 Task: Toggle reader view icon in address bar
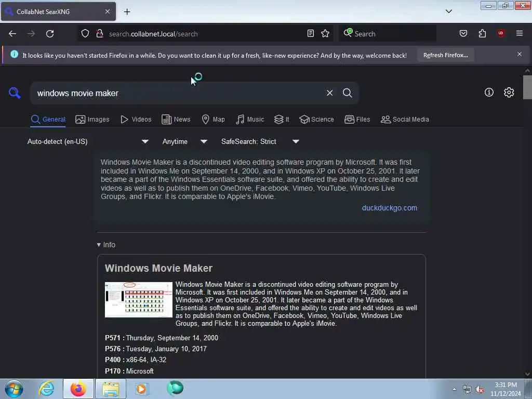(x=311, y=34)
